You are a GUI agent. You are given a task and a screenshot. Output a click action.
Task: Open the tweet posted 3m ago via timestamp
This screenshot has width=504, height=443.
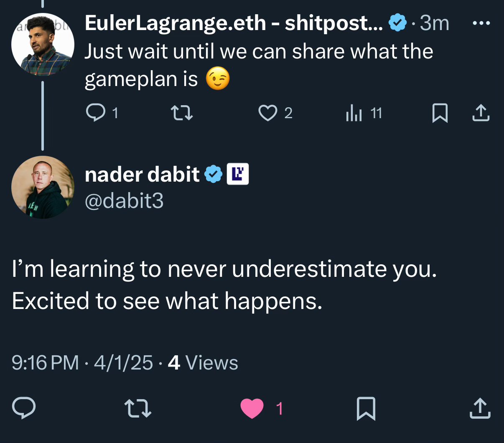[x=433, y=23]
